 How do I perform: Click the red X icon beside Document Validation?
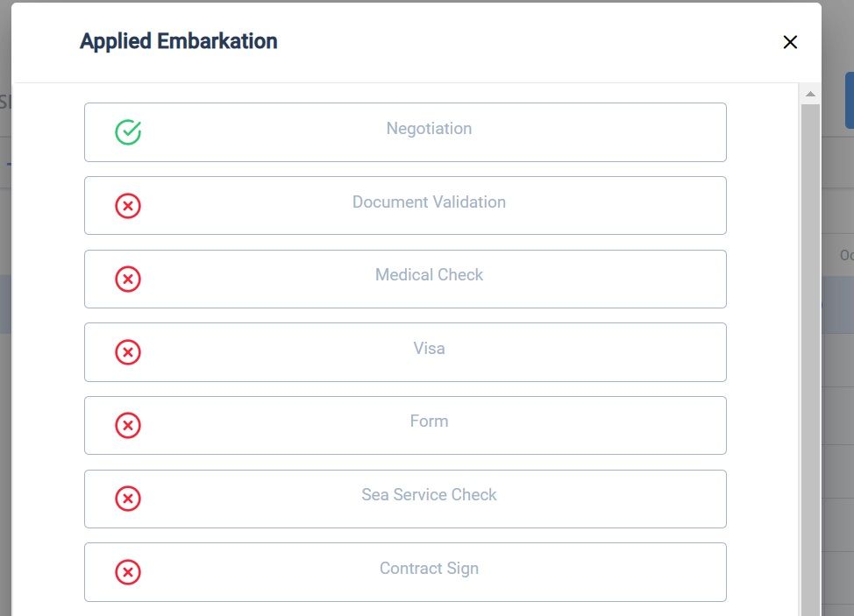coord(128,206)
